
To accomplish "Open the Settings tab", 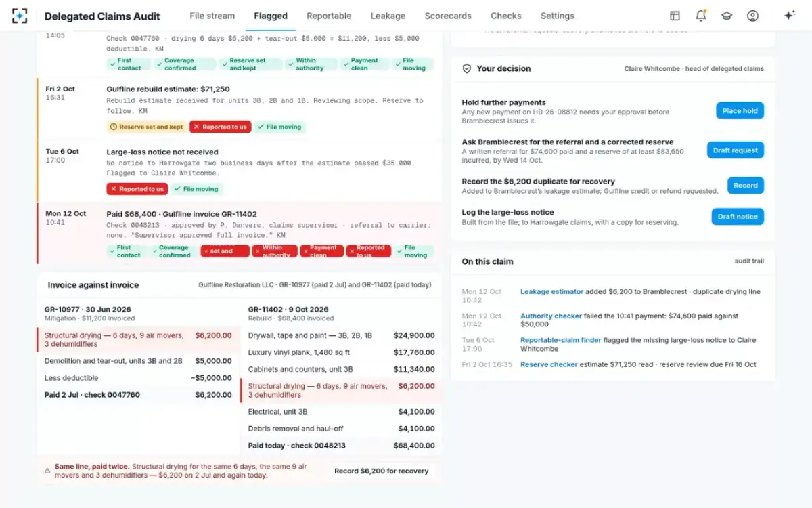I will [558, 16].
